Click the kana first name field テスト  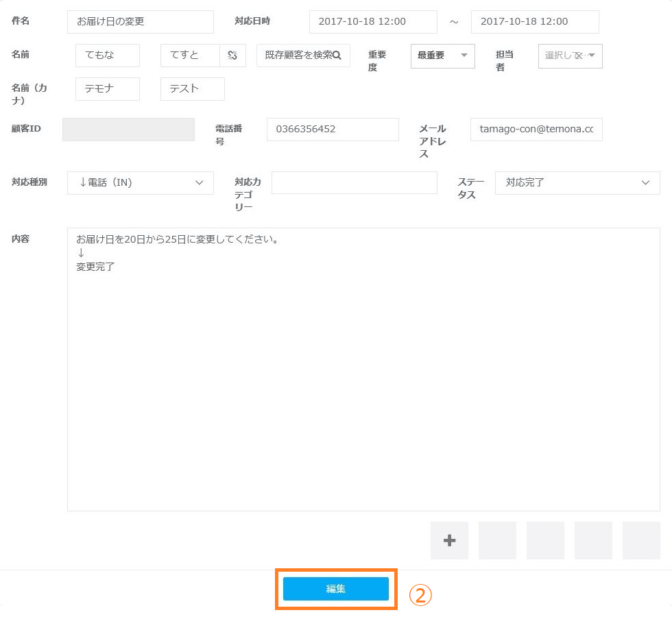(192, 89)
